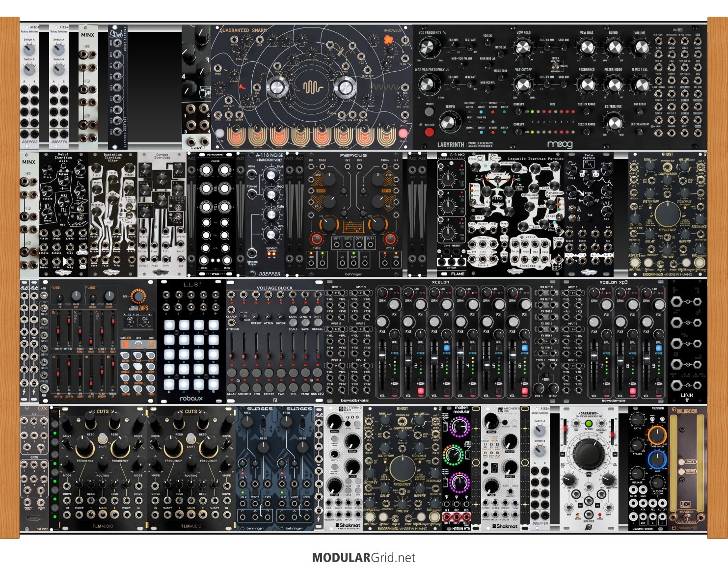Click the blue-ringed GAIN knob on Messor
Image resolution: width=728 pixels, height=568 pixels.
[x=657, y=460]
